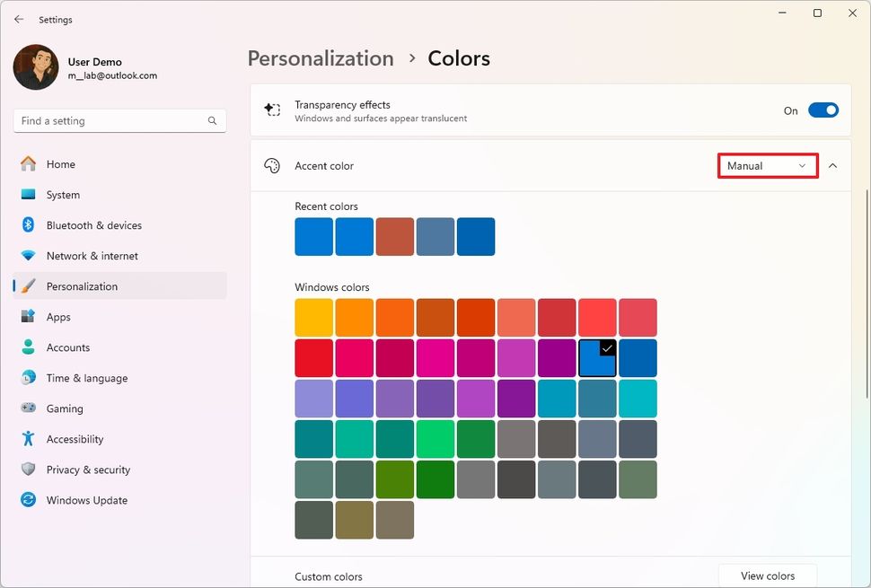Viewport: 871px width, 588px height.
Task: Click the Network & internet Wi-Fi icon
Action: [28, 256]
